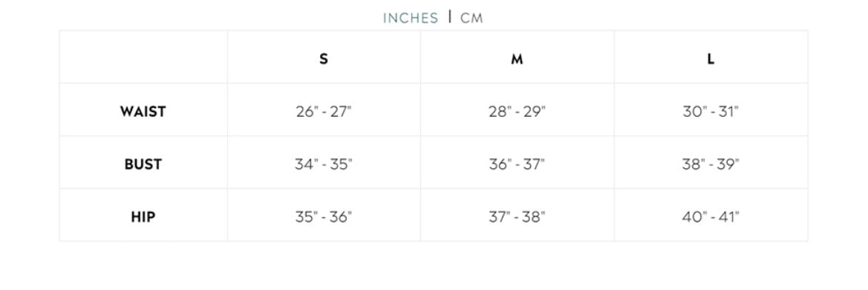Click the BUST row label
The height and width of the screenshot is (290, 868).
click(x=143, y=164)
